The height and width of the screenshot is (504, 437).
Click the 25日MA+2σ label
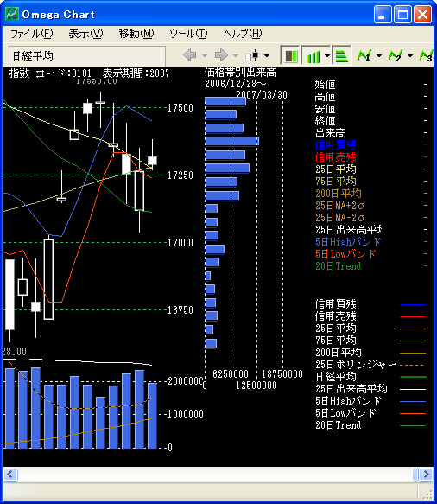[339, 206]
